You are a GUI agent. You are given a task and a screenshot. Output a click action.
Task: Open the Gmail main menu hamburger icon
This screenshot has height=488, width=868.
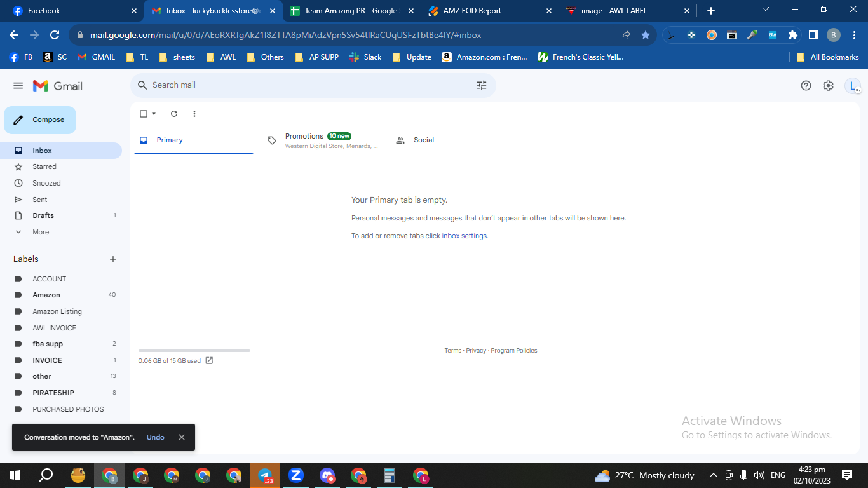coord(18,86)
